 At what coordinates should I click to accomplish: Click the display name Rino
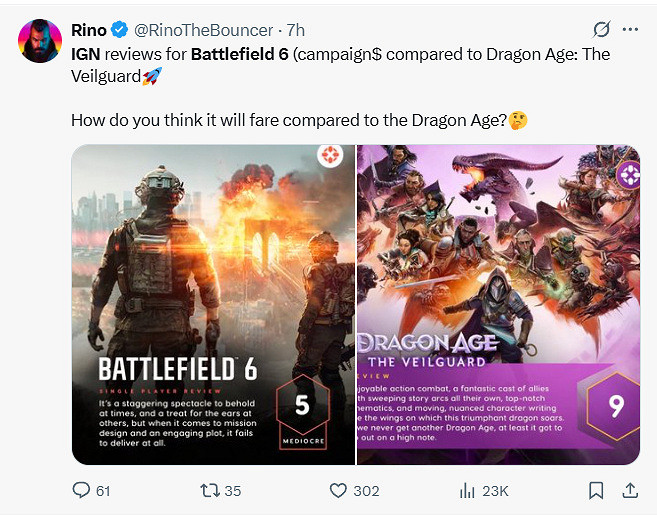pos(89,30)
